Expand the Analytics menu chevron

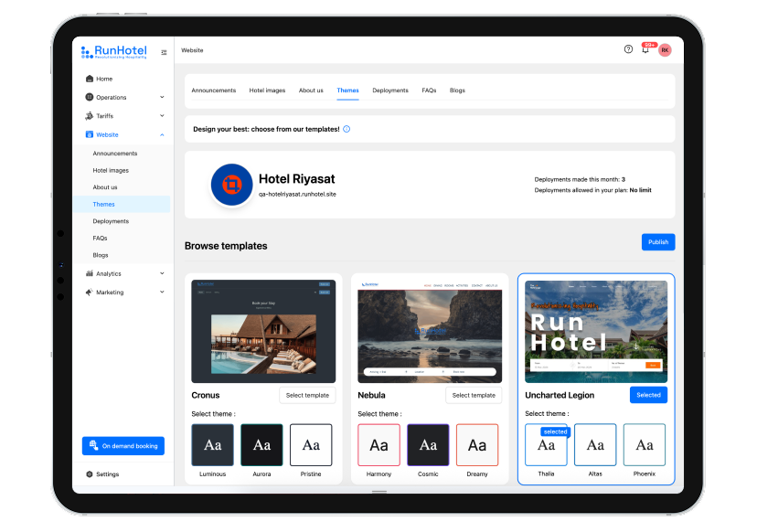[162, 273]
